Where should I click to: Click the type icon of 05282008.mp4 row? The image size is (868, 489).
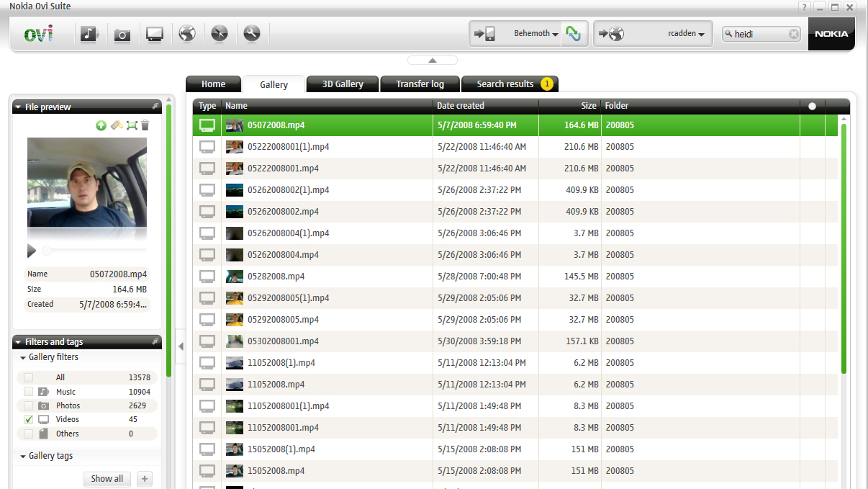pyautogui.click(x=207, y=277)
